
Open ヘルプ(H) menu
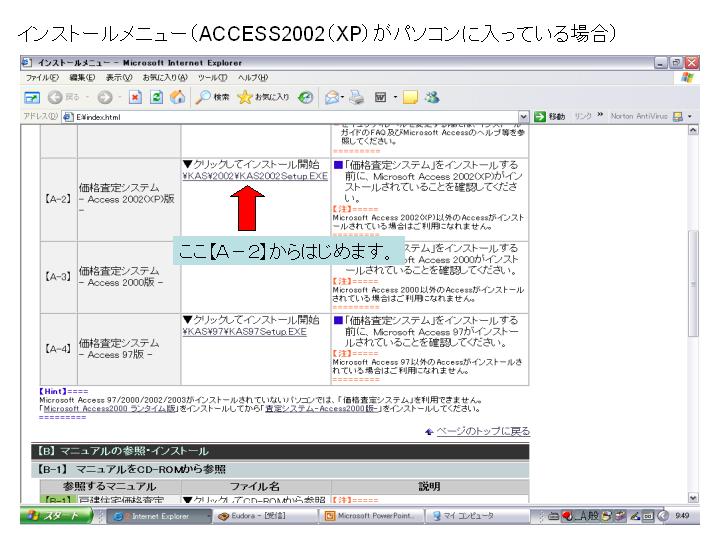coord(253,78)
